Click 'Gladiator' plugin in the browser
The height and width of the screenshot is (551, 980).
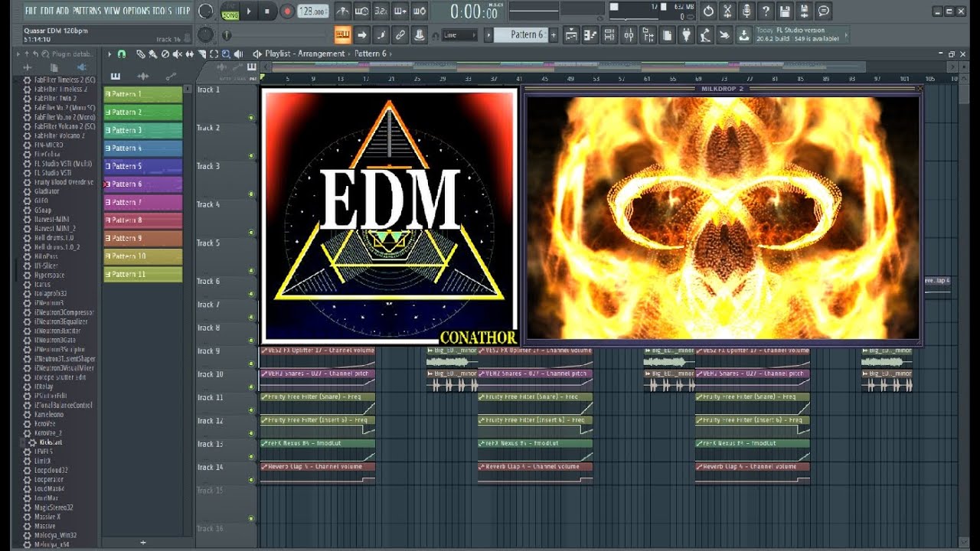pyautogui.click(x=47, y=191)
